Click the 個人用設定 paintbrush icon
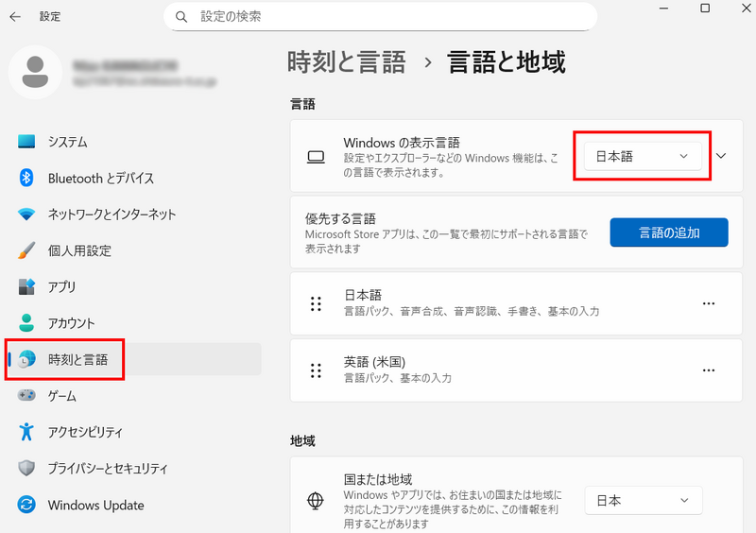 click(x=27, y=250)
